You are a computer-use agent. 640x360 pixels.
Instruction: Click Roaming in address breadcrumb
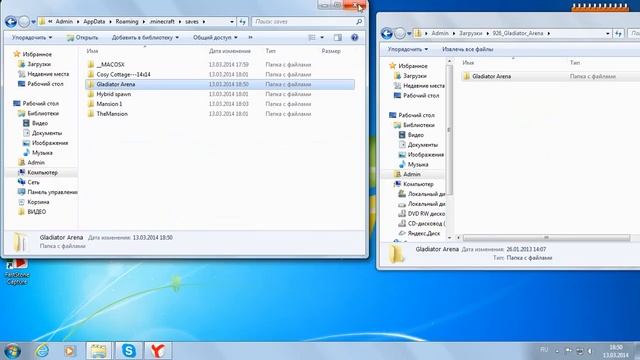[x=127, y=22]
